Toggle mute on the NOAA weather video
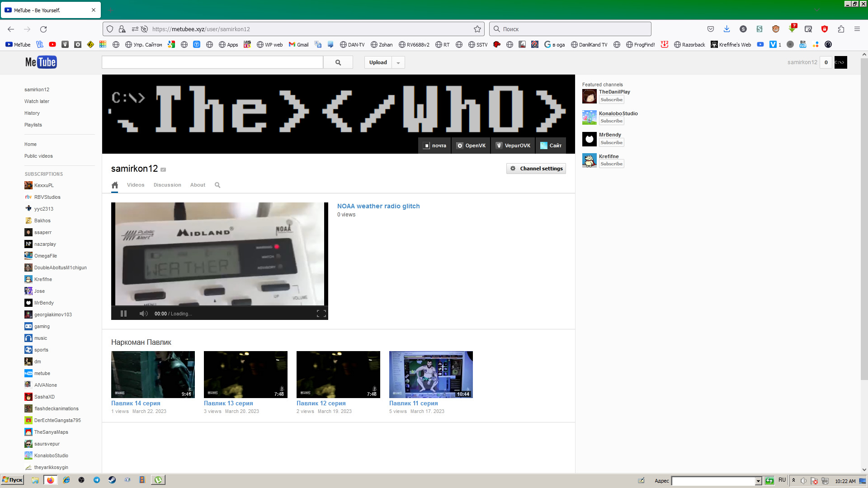 [144, 314]
